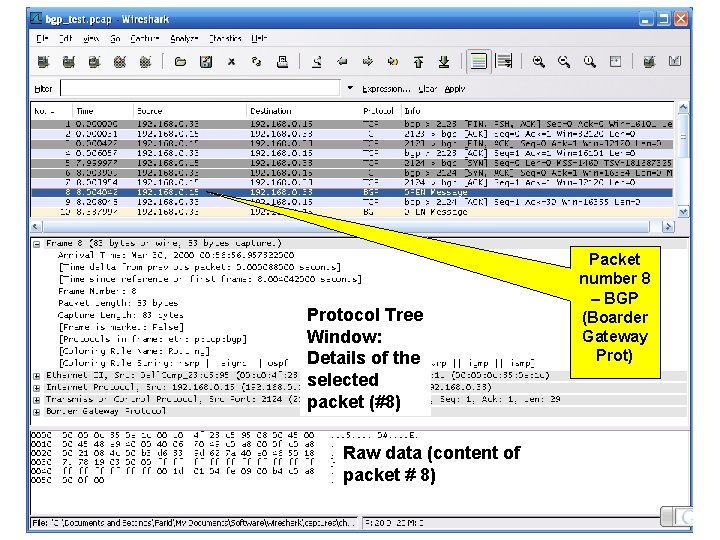The image size is (720, 540).
Task: Open the filter history dropdown arrow
Action: click(350, 88)
